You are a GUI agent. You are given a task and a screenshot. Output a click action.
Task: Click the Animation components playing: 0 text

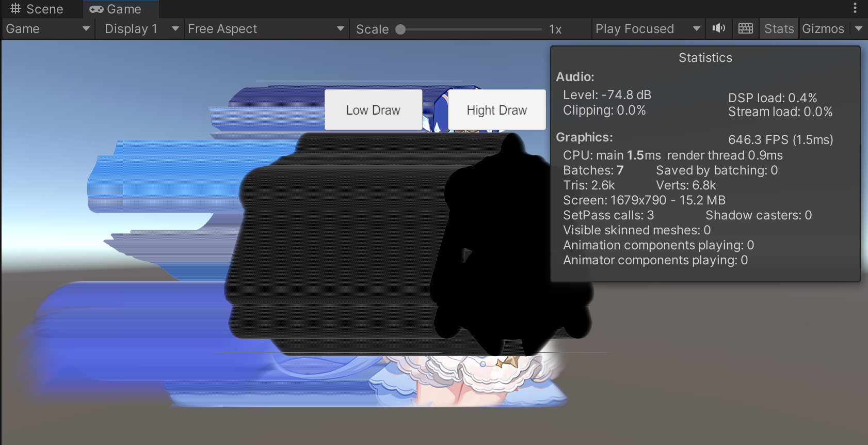tap(658, 245)
